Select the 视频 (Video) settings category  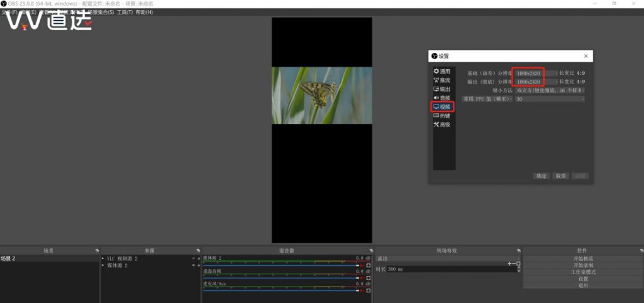442,107
